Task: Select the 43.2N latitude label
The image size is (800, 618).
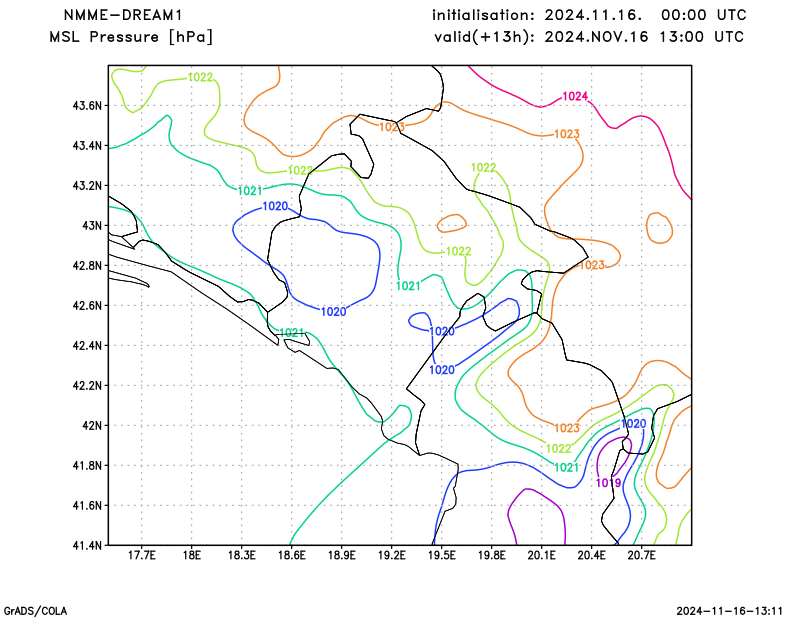Action: click(88, 186)
